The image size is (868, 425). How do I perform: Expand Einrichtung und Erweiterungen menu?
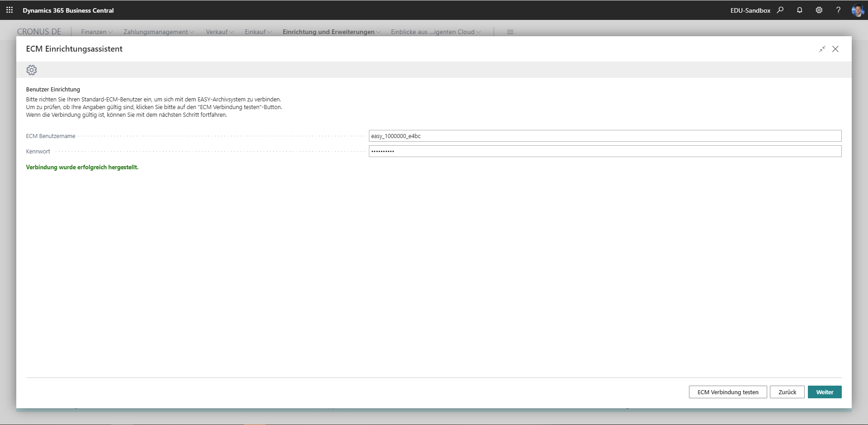332,32
